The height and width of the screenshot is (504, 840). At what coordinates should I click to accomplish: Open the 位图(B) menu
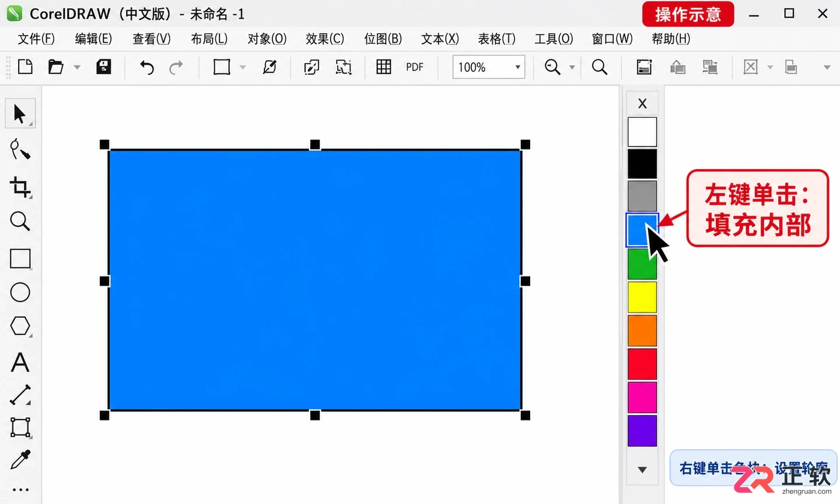(x=383, y=39)
